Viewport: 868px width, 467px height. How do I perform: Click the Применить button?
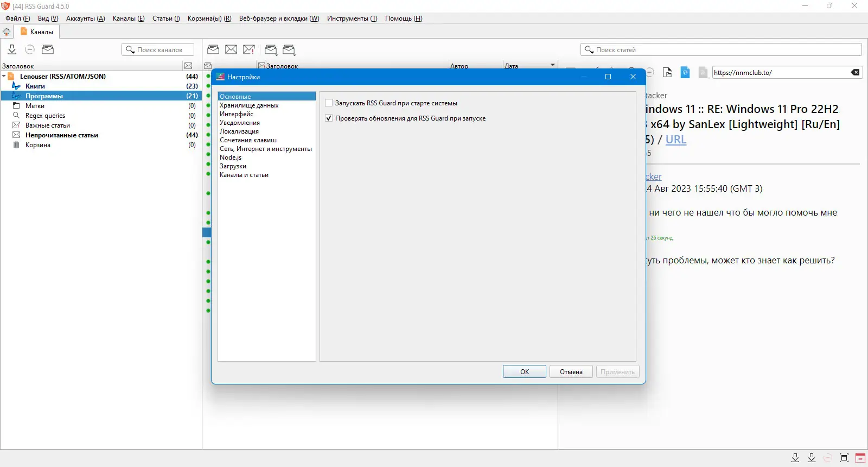617,372
